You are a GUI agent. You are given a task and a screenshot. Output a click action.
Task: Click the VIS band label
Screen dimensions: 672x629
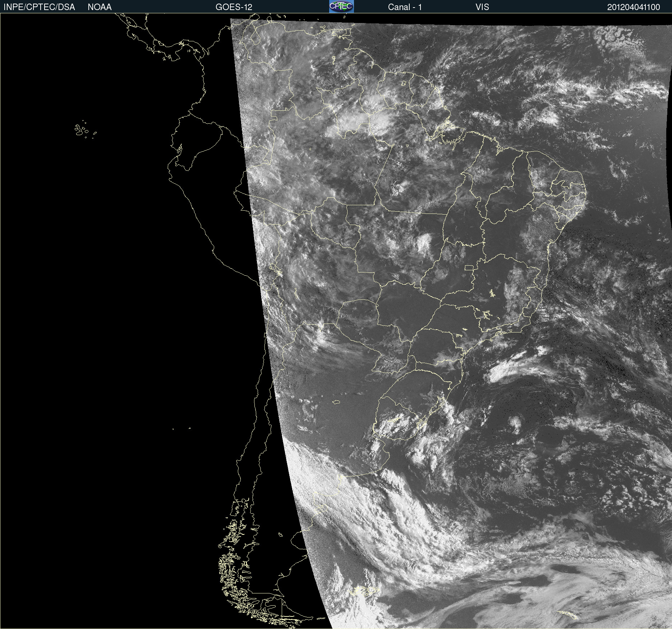[x=482, y=7]
